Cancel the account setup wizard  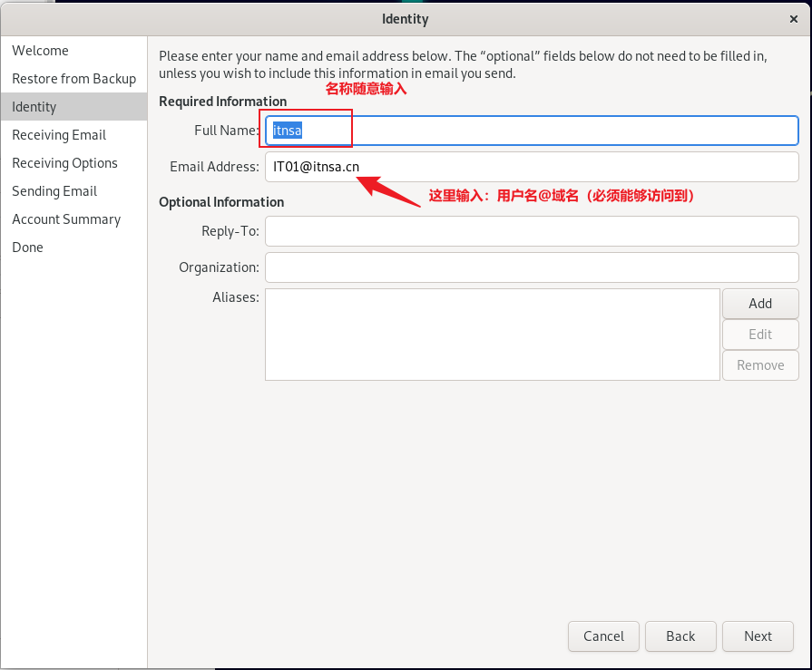point(604,636)
